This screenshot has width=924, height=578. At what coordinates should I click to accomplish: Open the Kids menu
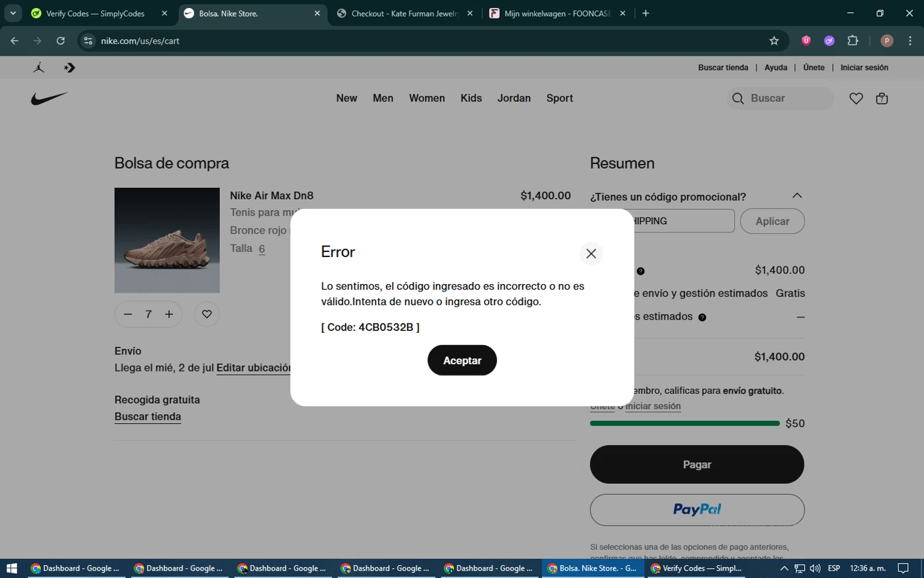[471, 99]
